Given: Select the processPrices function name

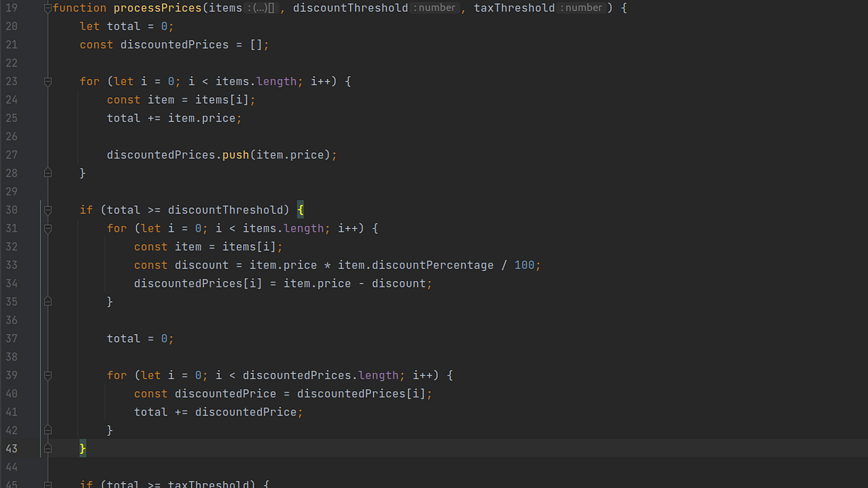Looking at the screenshot, I should coord(157,8).
